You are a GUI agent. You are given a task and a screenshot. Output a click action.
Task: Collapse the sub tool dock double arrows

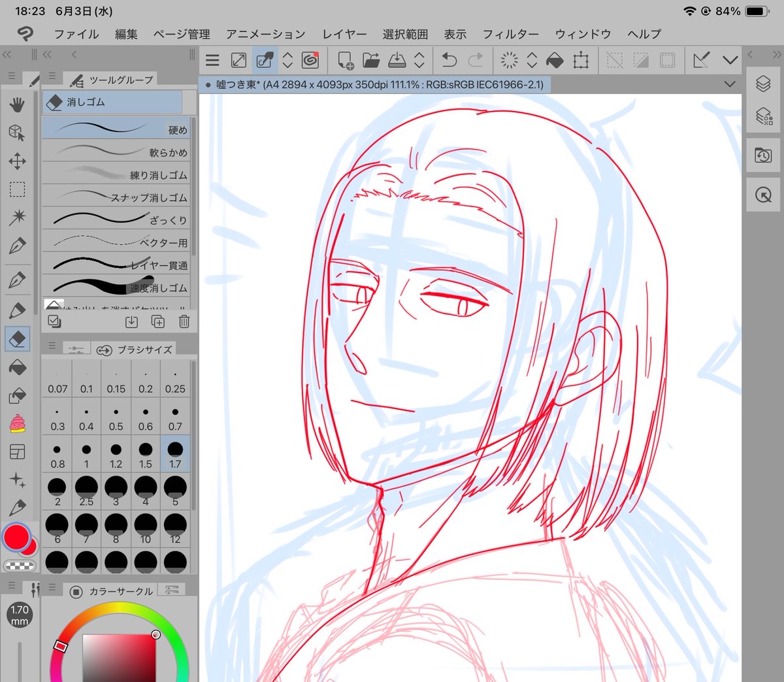click(47, 55)
